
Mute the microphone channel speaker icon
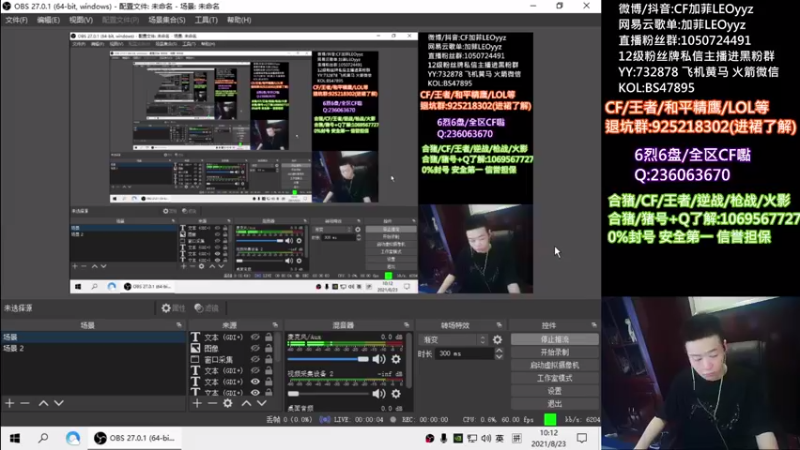pos(379,359)
